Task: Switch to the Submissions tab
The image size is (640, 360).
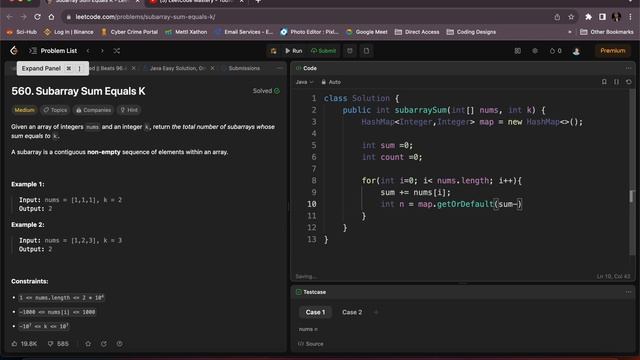Action: pos(244,68)
